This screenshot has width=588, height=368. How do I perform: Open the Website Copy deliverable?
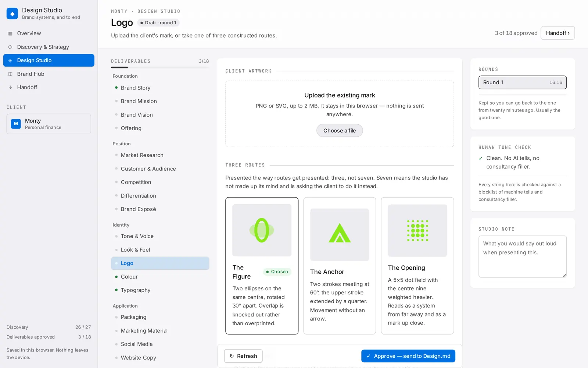click(160, 358)
